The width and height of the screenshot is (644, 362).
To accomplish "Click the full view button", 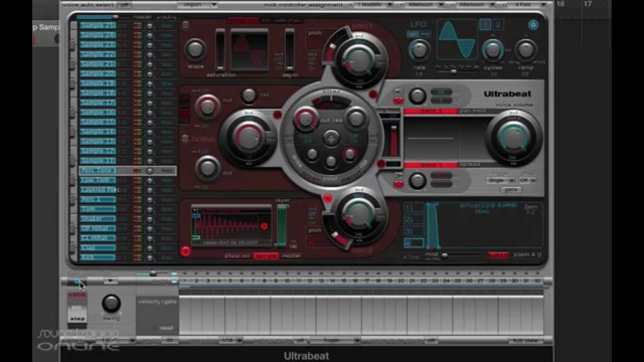I will [x=525, y=340].
